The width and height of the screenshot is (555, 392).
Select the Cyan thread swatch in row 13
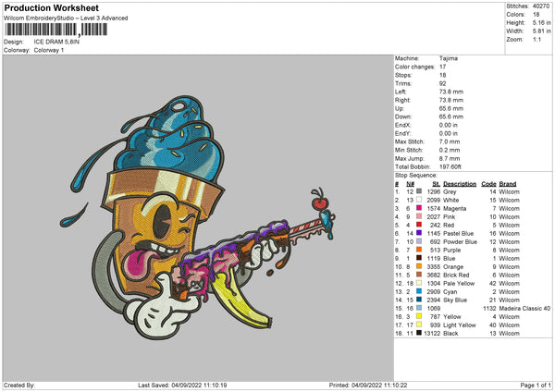coord(419,291)
